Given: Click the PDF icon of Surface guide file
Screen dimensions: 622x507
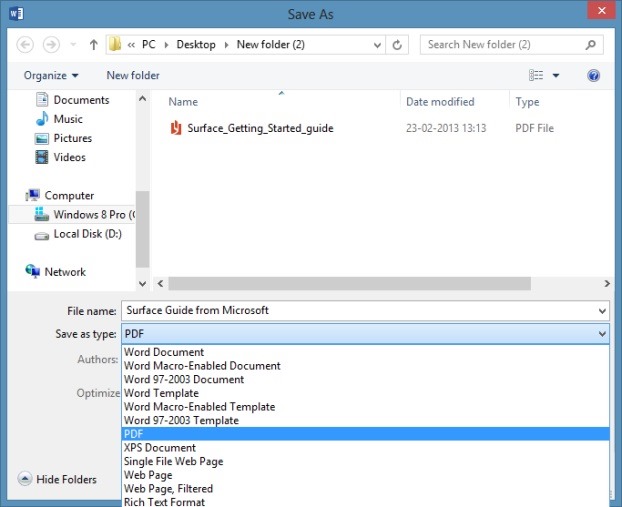Looking at the screenshot, I should (176, 128).
